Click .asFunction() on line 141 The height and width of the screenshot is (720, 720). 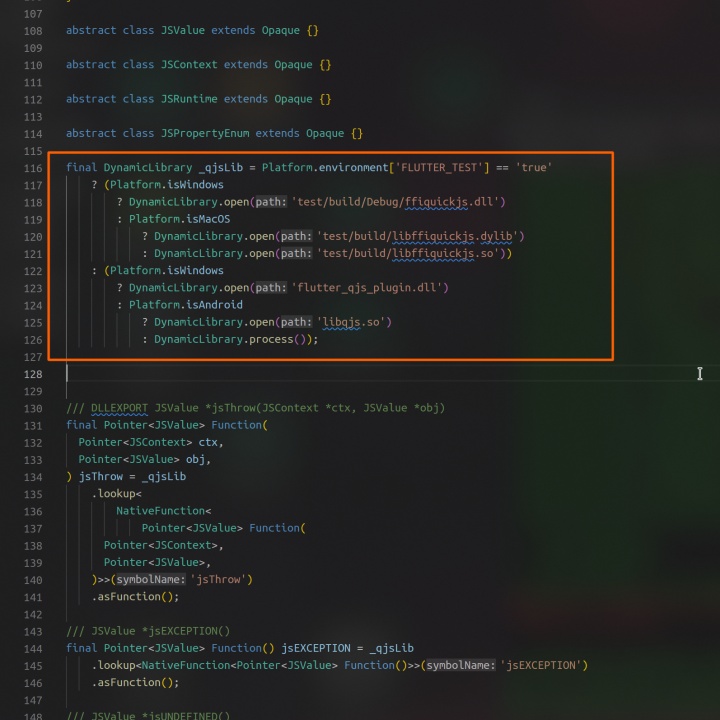tap(135, 596)
